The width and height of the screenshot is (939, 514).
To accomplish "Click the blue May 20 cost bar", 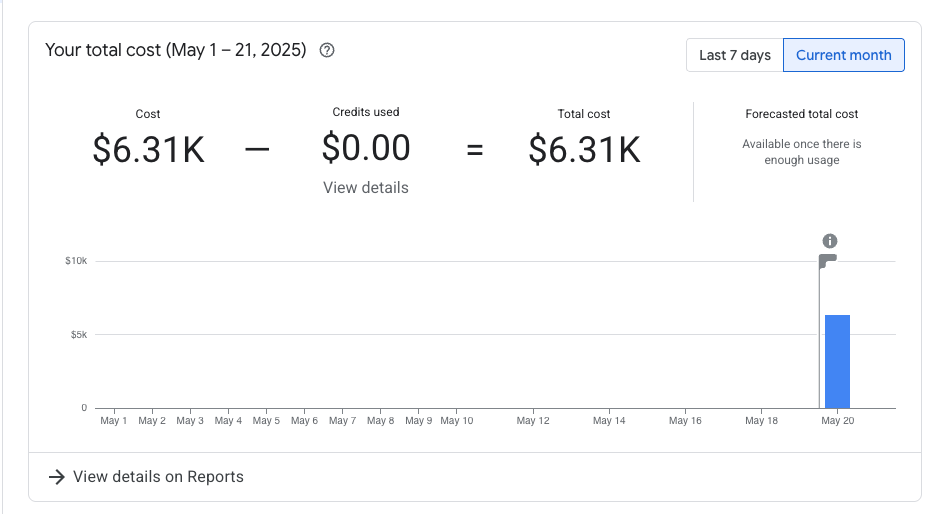I will (837, 361).
